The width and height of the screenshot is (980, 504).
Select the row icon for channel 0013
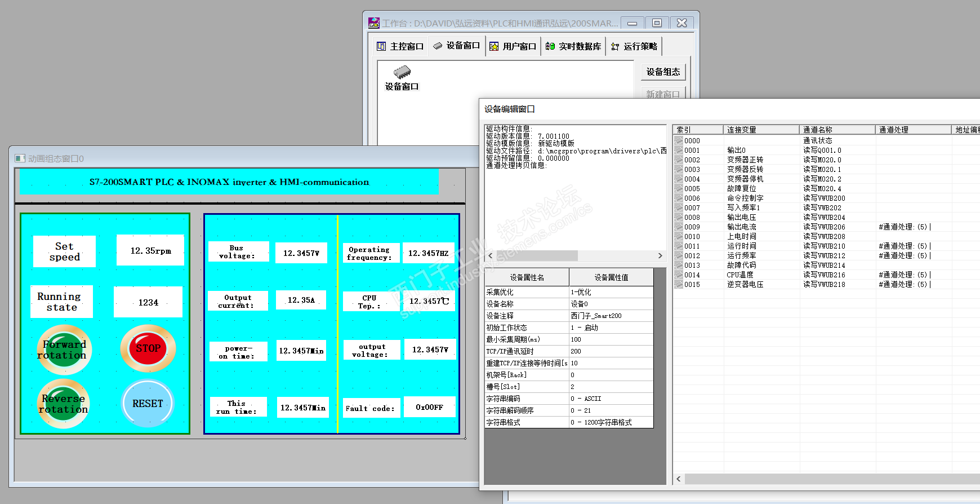click(679, 266)
